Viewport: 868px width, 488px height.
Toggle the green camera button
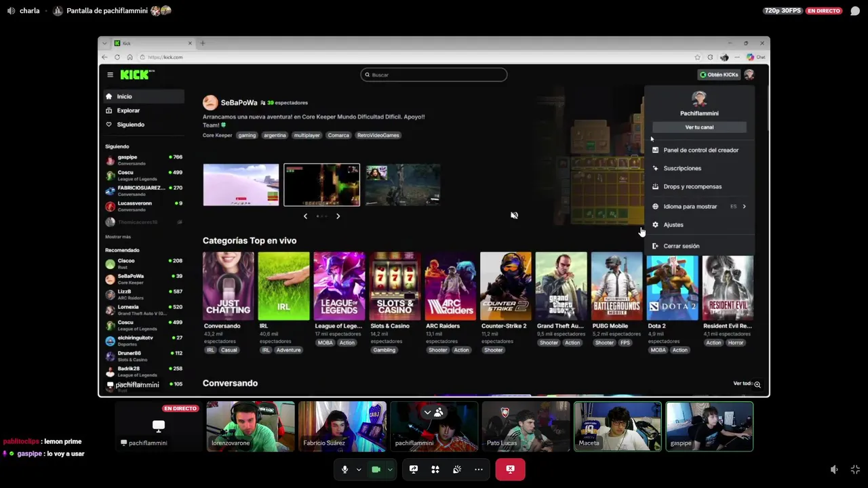[x=376, y=469]
